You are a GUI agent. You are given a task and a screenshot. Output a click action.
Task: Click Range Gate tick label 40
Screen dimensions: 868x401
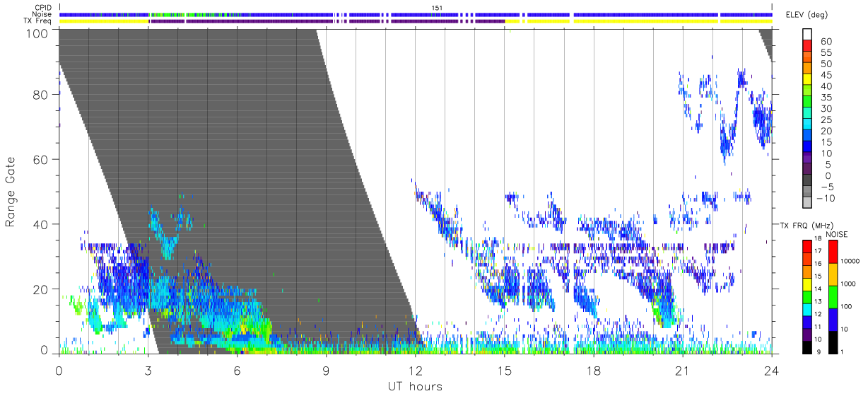pyautogui.click(x=41, y=224)
